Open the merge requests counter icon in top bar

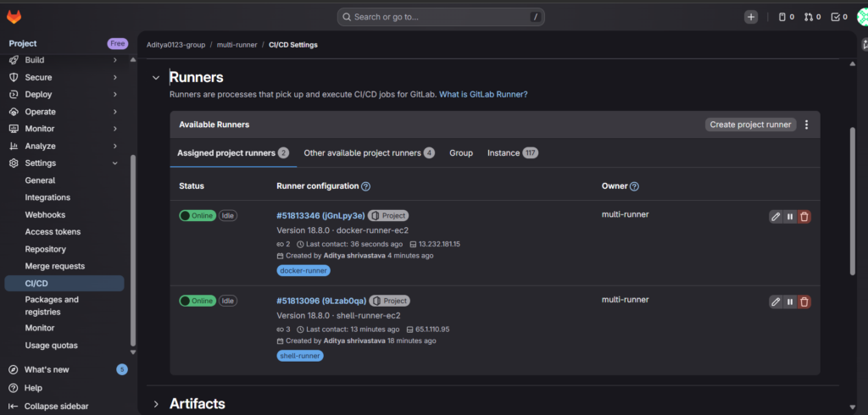(x=811, y=17)
